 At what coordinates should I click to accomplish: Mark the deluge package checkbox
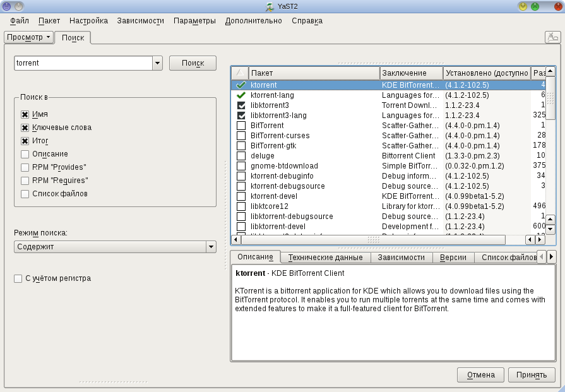[241, 156]
